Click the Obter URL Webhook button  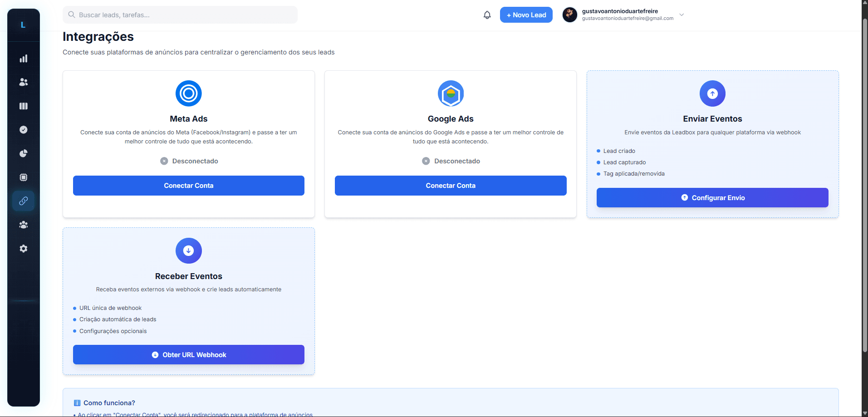188,355
